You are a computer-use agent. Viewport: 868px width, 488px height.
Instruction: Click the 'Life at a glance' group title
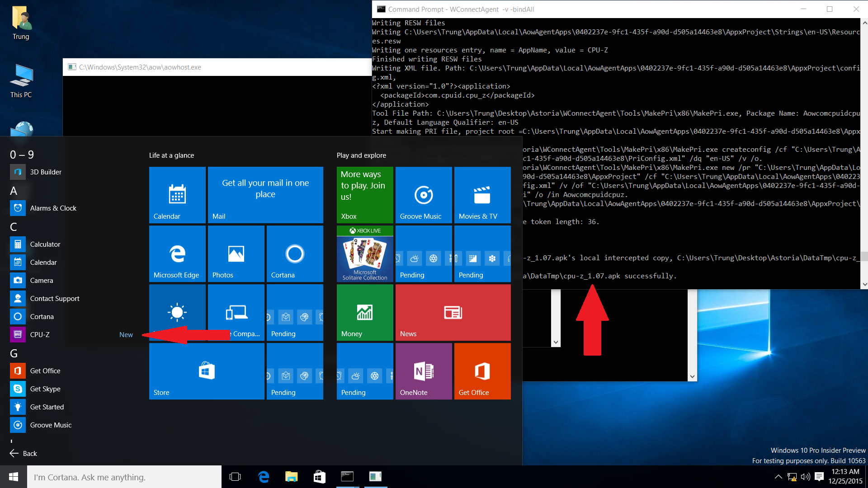[x=171, y=155]
